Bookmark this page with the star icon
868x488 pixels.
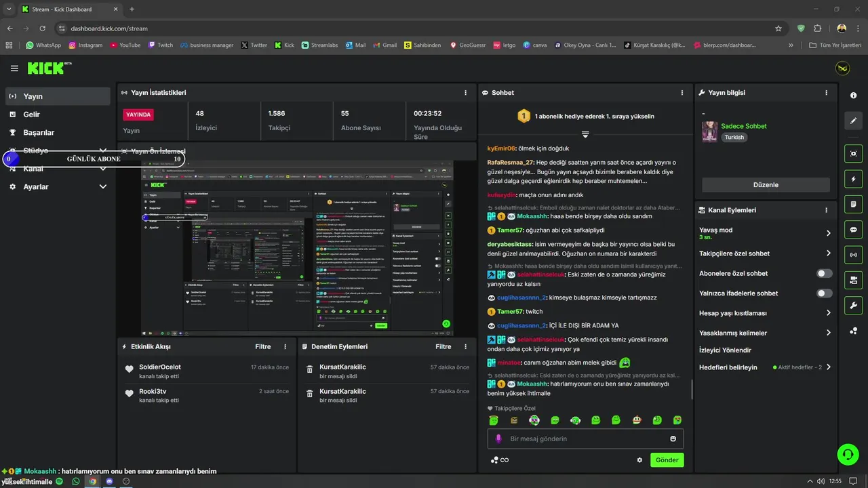click(x=778, y=28)
